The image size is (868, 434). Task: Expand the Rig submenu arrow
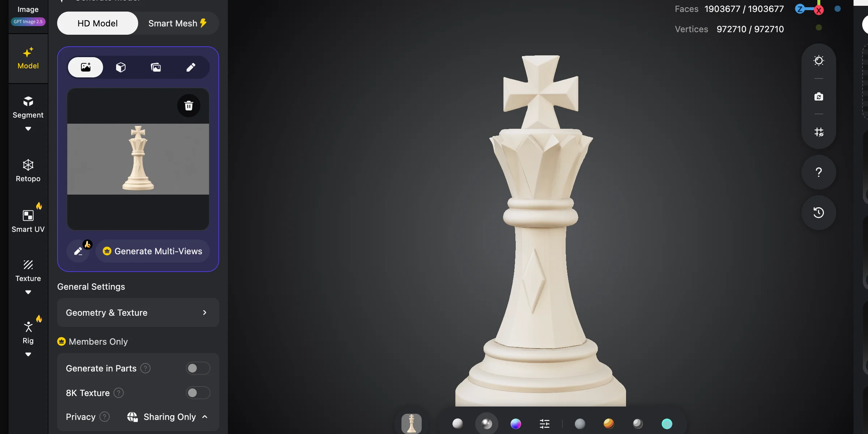pos(28,354)
